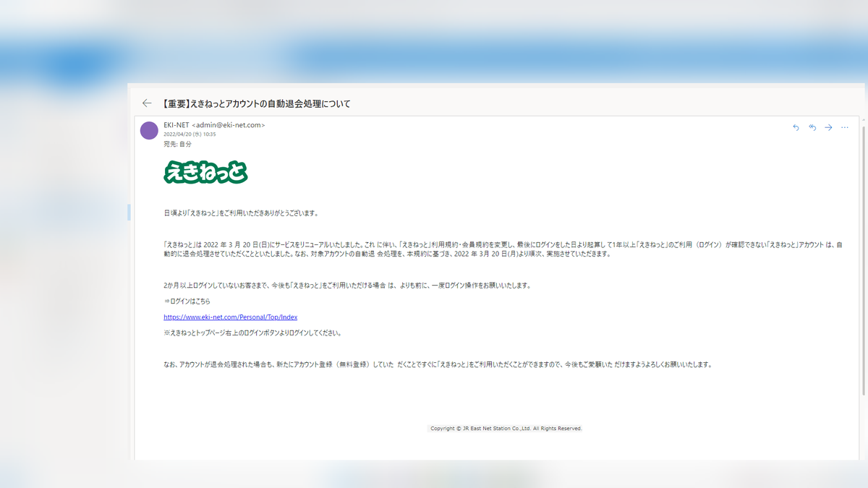Click the text ⇒ログインはこちら
868x488 pixels.
[187, 301]
